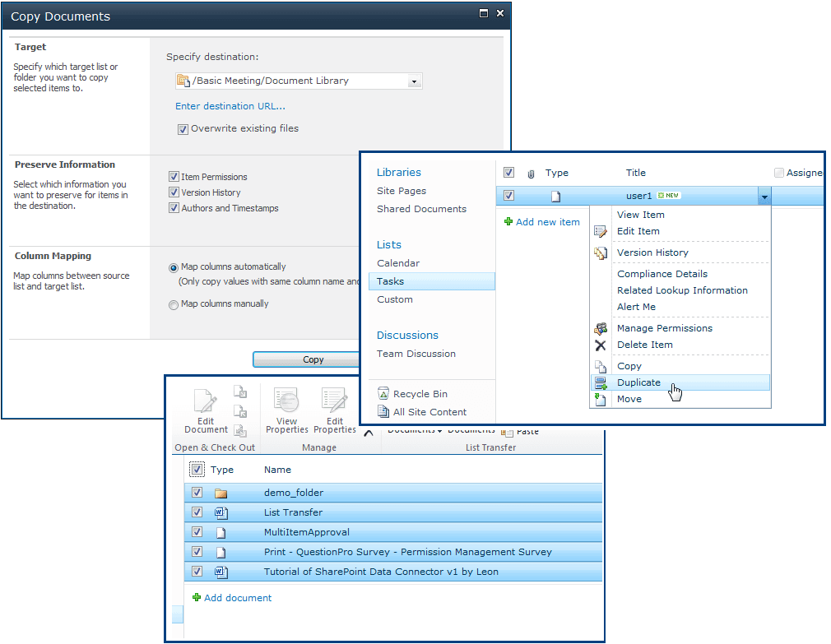831x644 pixels.
Task: Uncheck Version History in Preserve Information
Action: (174, 192)
